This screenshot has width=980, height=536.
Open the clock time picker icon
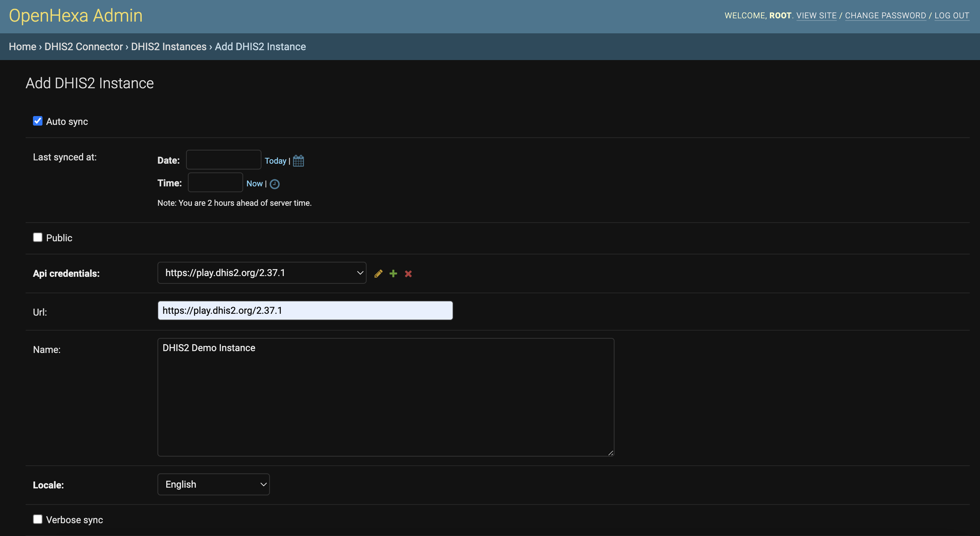(274, 184)
